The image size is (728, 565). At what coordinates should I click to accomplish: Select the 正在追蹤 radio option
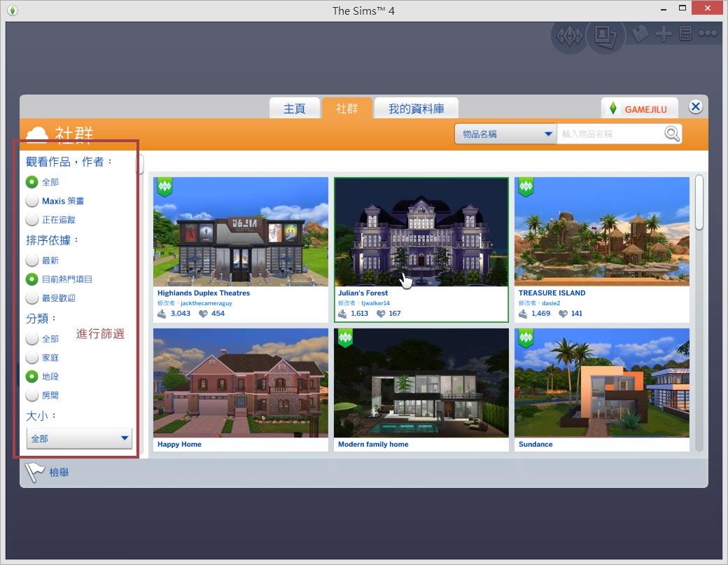click(31, 220)
